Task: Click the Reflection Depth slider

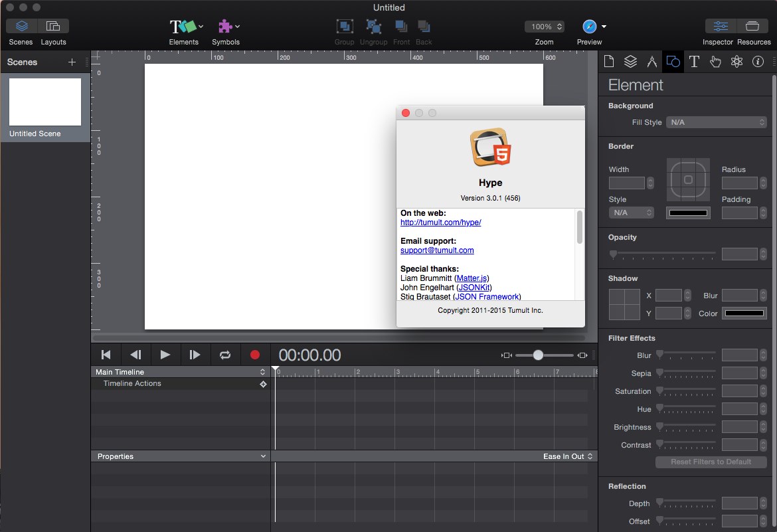Action: tap(687, 503)
